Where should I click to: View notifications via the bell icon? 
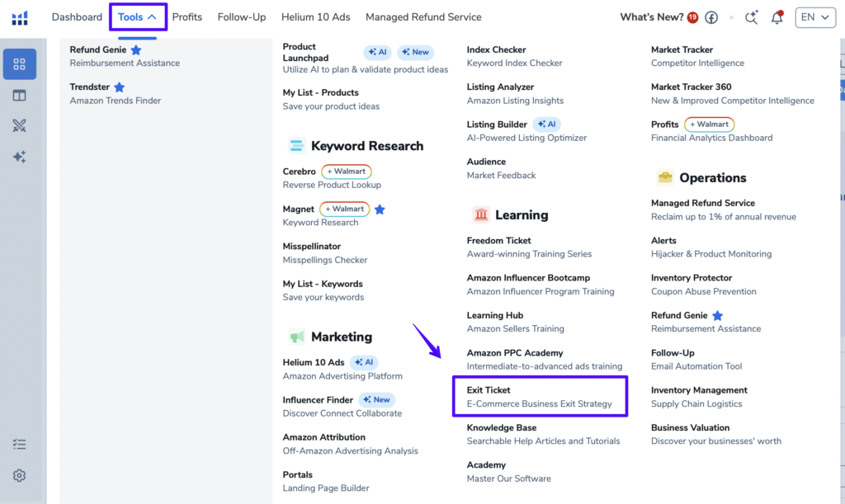(x=777, y=17)
